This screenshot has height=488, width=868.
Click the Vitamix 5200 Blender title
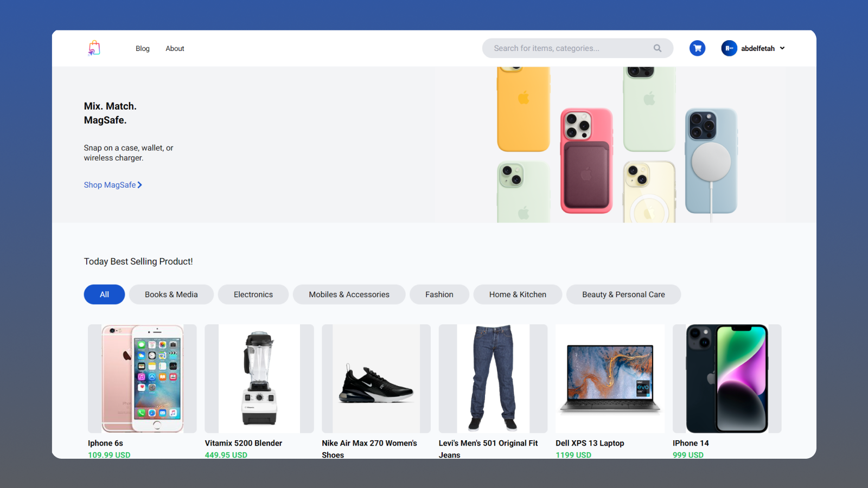(244, 443)
